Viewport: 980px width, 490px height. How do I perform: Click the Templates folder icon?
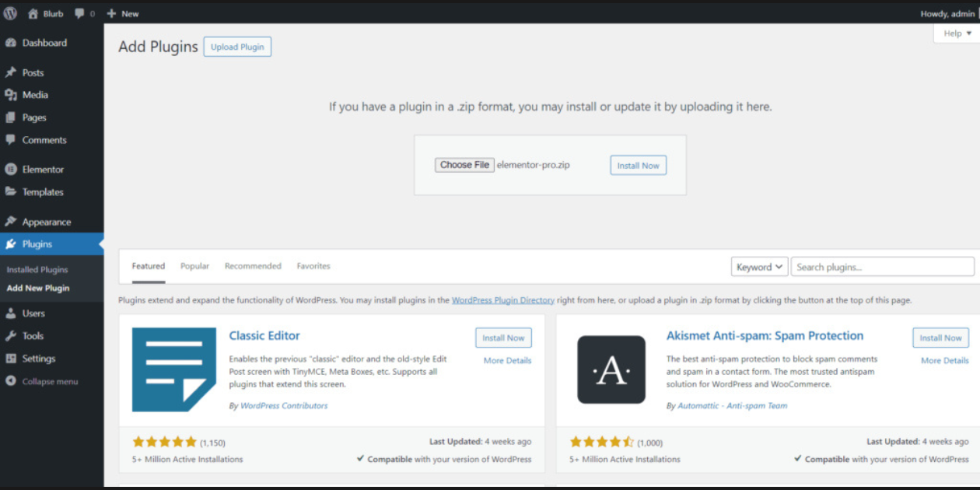pyautogui.click(x=11, y=191)
